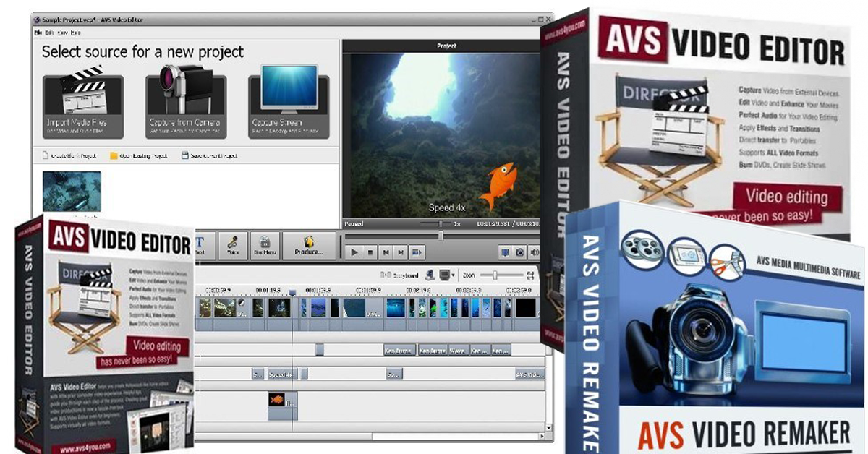Select the underwater diver media thumbnail
This screenshot has width=868, height=454.
click(x=72, y=191)
